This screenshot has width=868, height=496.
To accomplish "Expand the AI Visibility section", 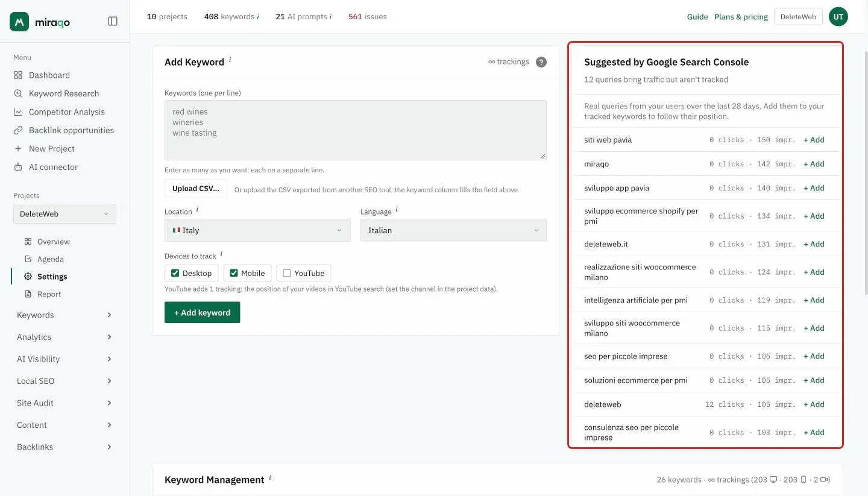I will (x=64, y=359).
